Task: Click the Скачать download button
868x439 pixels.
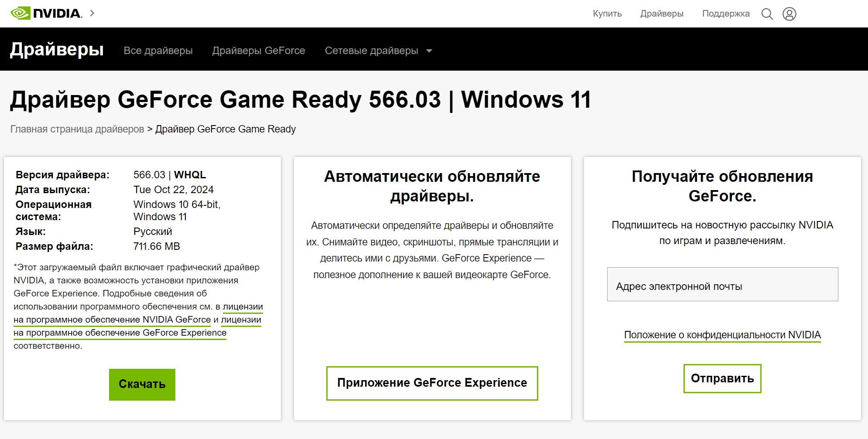Action: tap(142, 385)
